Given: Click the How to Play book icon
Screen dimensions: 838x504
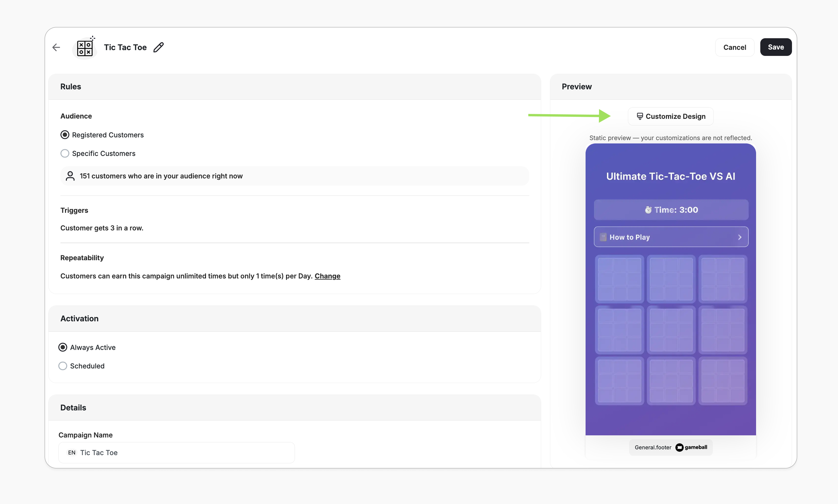Looking at the screenshot, I should [603, 237].
